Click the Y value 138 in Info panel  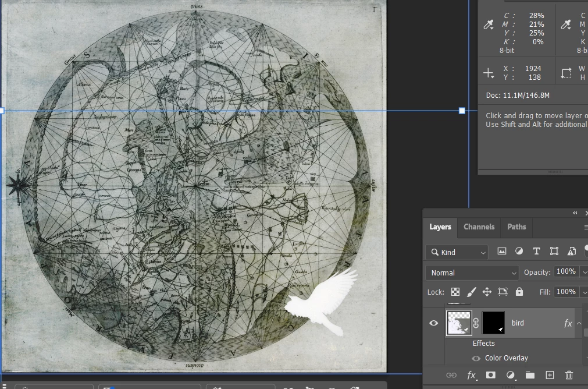point(534,77)
